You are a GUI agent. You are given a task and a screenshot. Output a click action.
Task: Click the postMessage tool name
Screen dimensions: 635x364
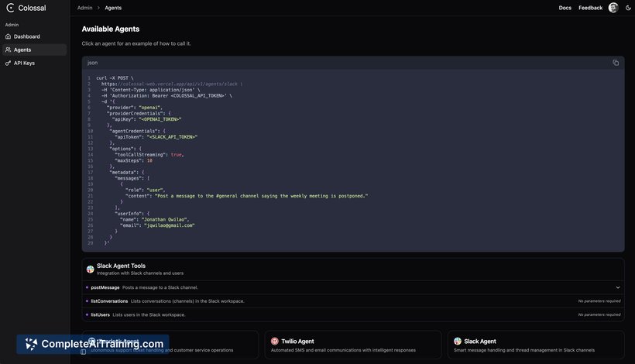(x=105, y=287)
